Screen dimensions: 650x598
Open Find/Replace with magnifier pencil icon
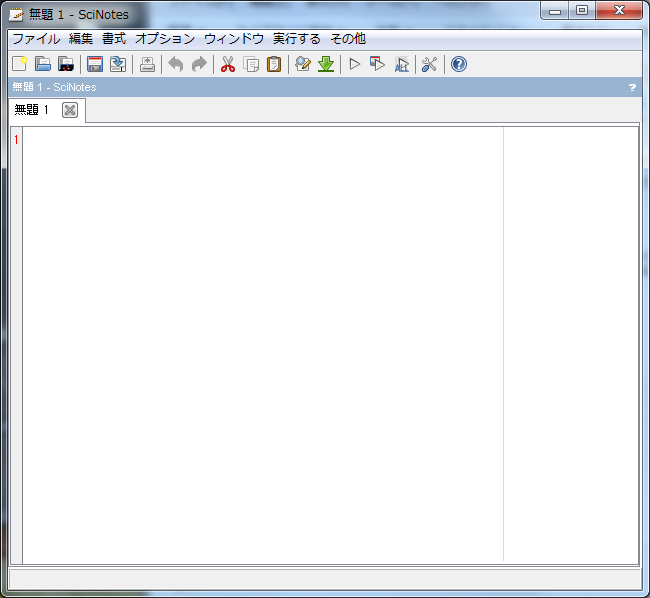click(303, 64)
